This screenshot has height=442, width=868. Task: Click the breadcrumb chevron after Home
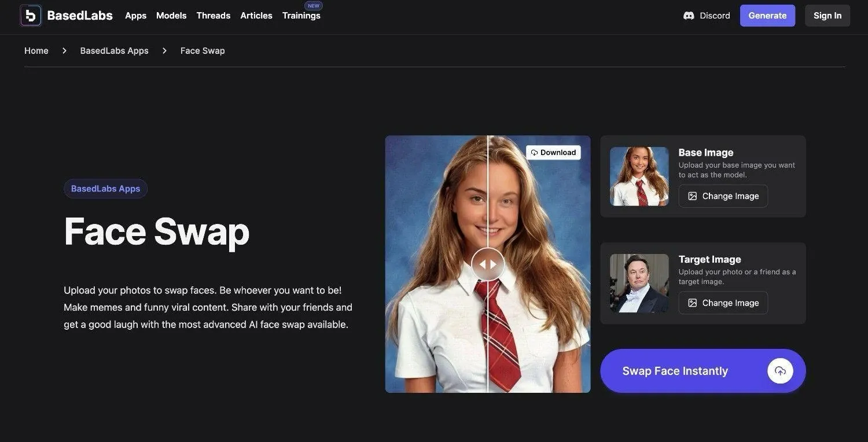[64, 51]
